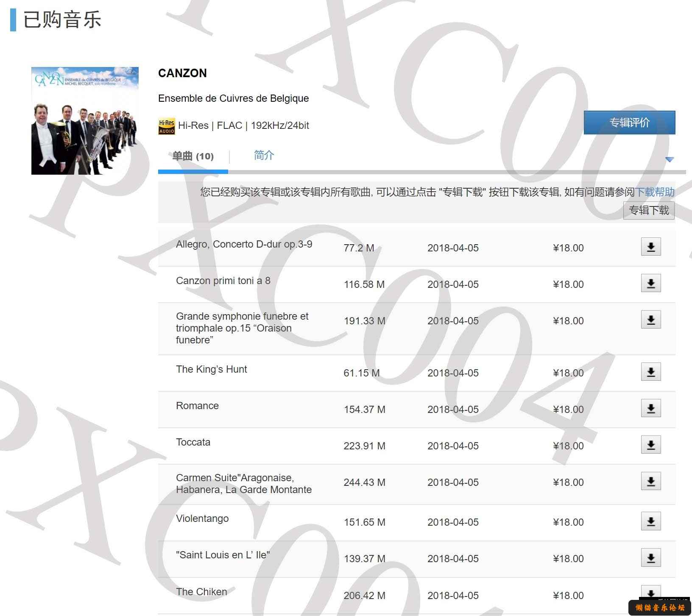Download The Chiken track
692x616 pixels.
[651, 592]
